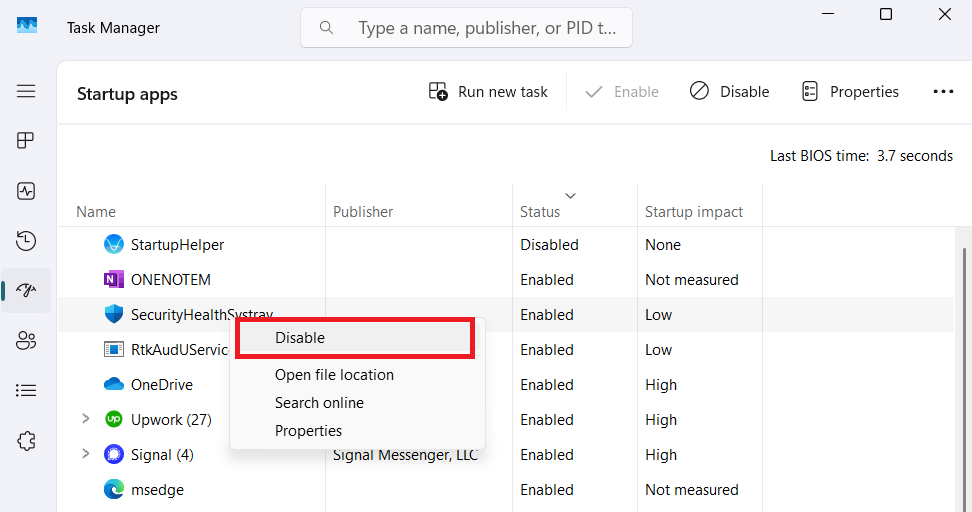Choose Disable in the context menu

356,338
